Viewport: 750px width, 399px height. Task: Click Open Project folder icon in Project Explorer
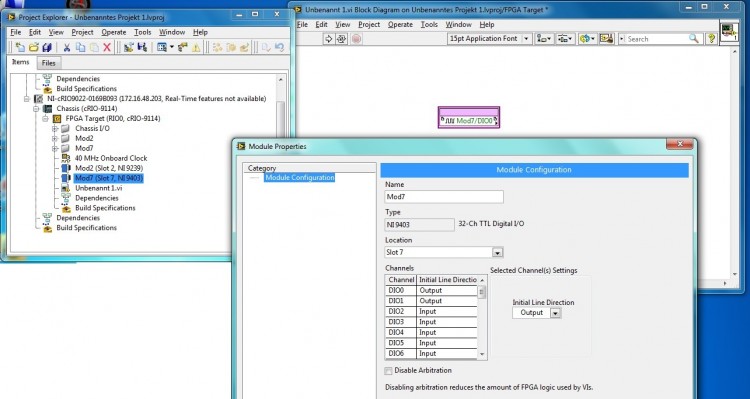pos(33,47)
